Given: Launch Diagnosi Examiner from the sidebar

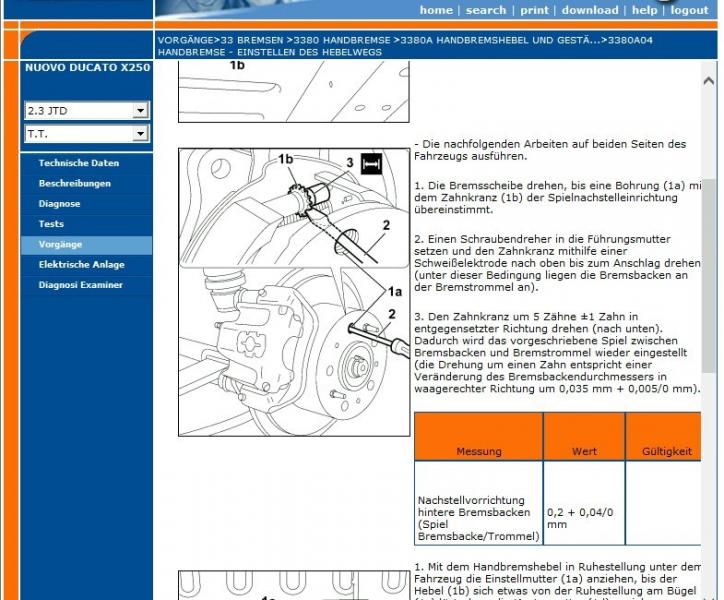Looking at the screenshot, I should [x=80, y=285].
